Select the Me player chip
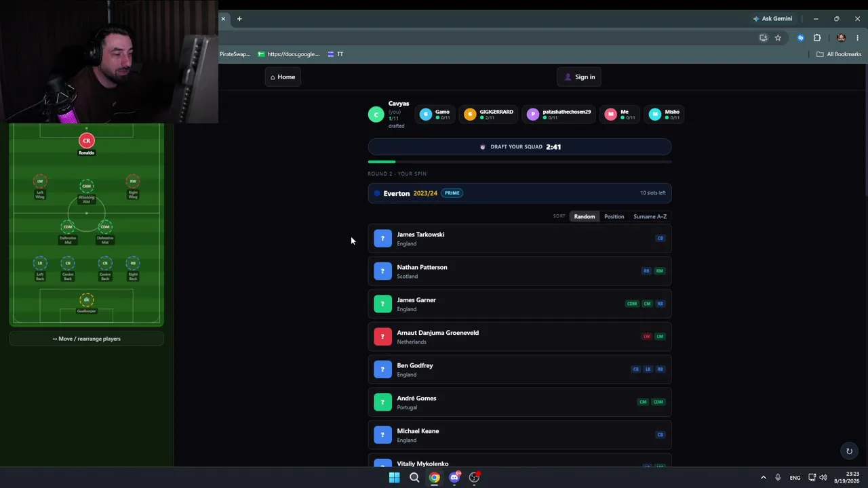 click(620, 115)
